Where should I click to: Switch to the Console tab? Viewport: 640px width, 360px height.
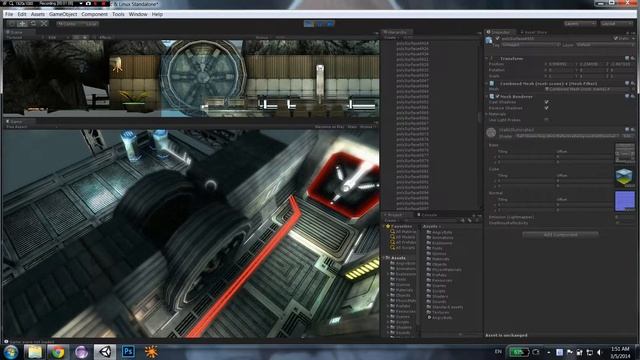pos(428,215)
